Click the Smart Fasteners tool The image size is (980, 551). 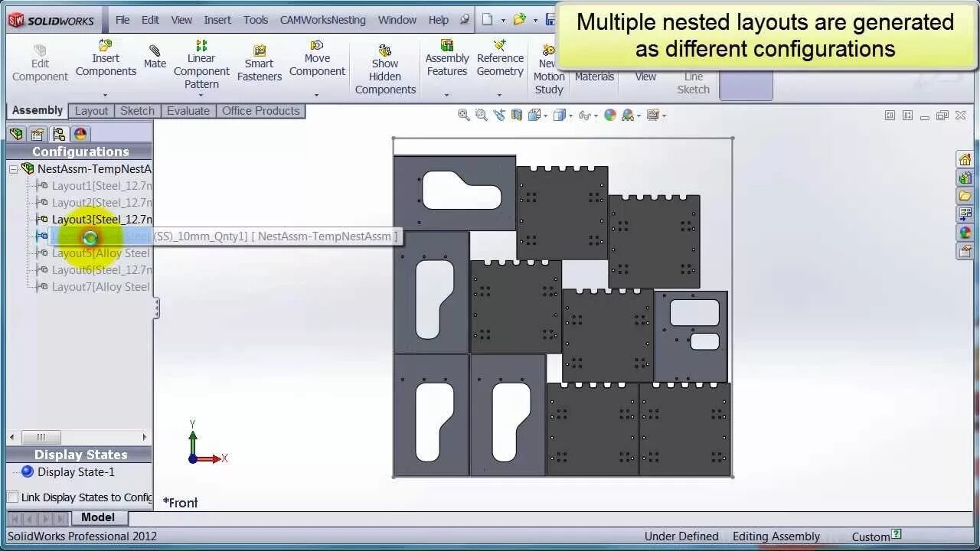(260, 61)
